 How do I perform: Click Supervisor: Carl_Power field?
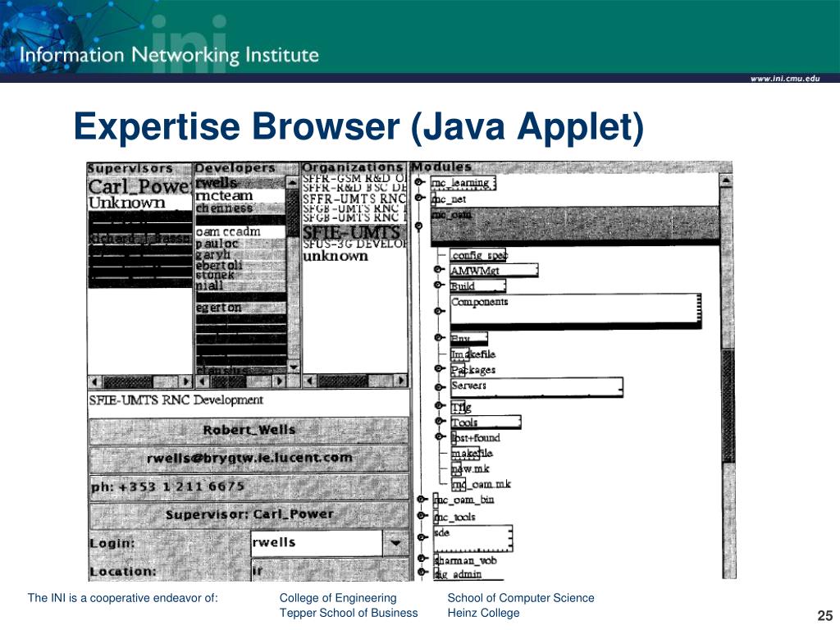tap(249, 515)
